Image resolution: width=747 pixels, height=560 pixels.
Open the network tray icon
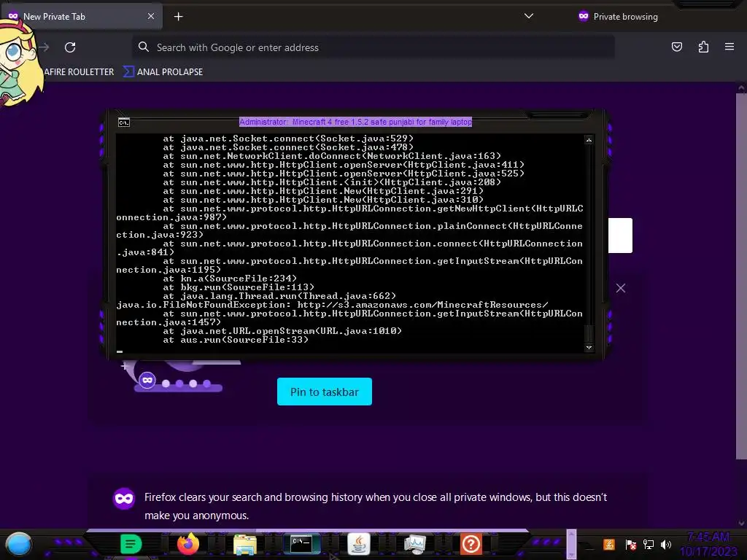[x=649, y=544]
